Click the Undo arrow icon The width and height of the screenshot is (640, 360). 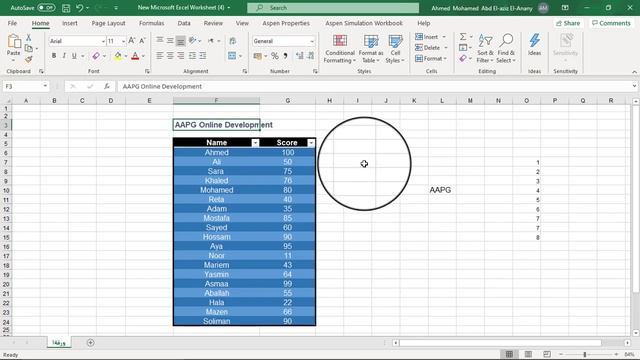pos(80,8)
